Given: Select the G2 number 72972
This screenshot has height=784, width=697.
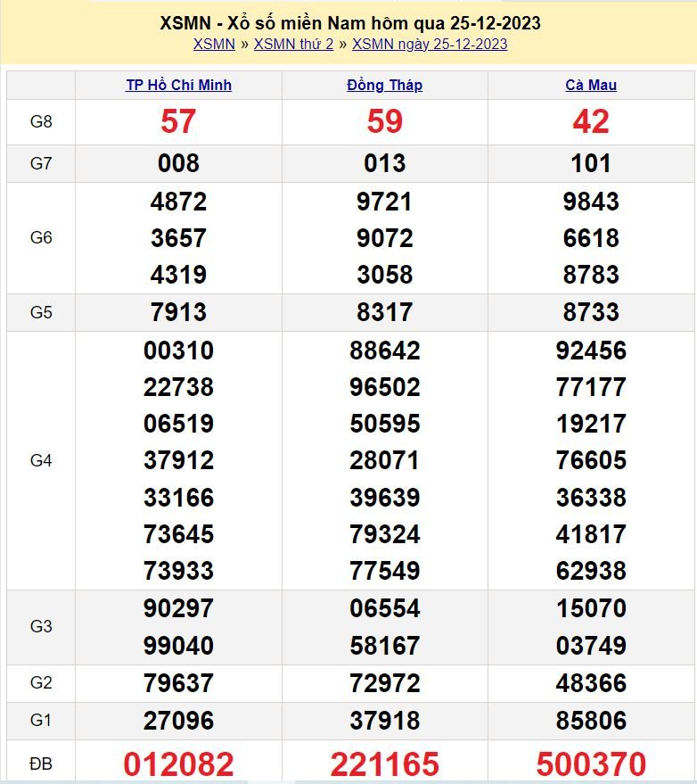Looking at the screenshot, I should (385, 683).
